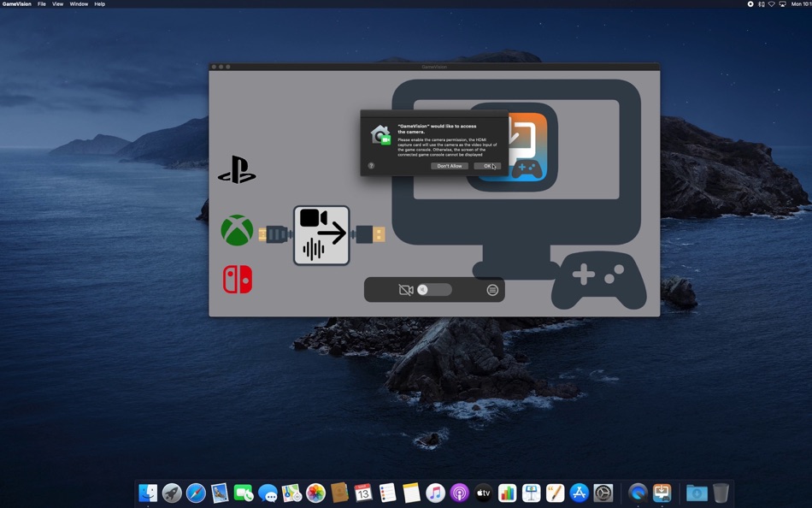Click the screen recording status icon in menu bar
The width and height of the screenshot is (812, 508).
[750, 3]
